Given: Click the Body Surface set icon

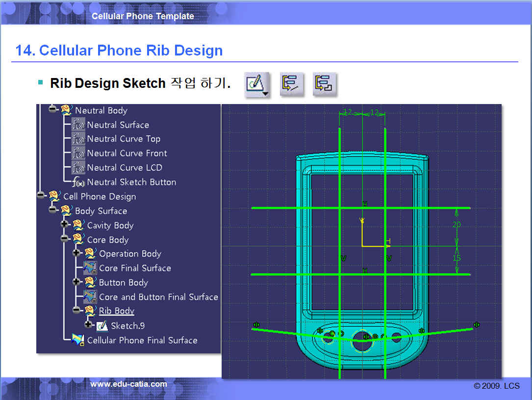Looking at the screenshot, I should (66, 211).
